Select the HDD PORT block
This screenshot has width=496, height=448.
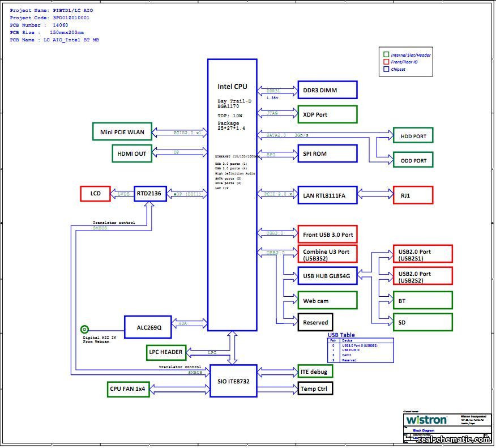pos(413,136)
